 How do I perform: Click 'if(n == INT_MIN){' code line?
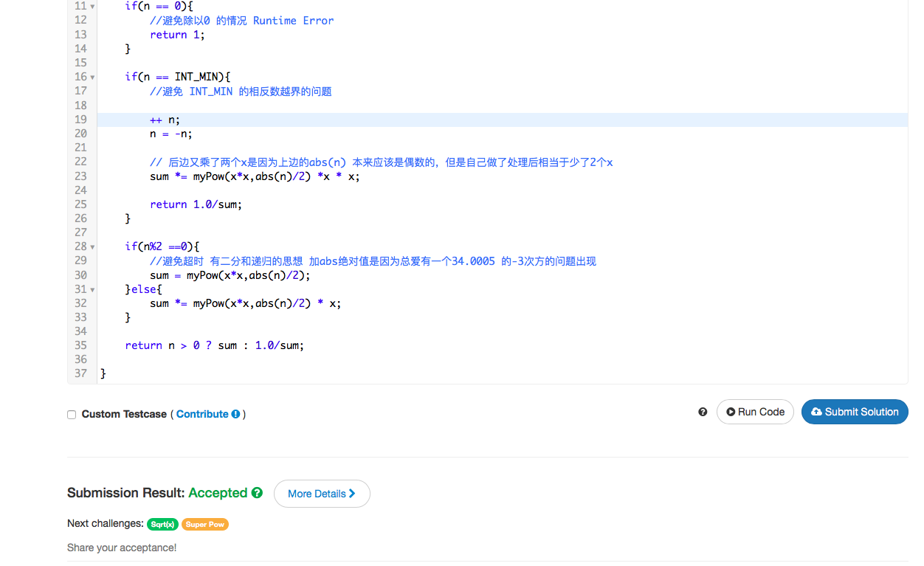point(178,77)
